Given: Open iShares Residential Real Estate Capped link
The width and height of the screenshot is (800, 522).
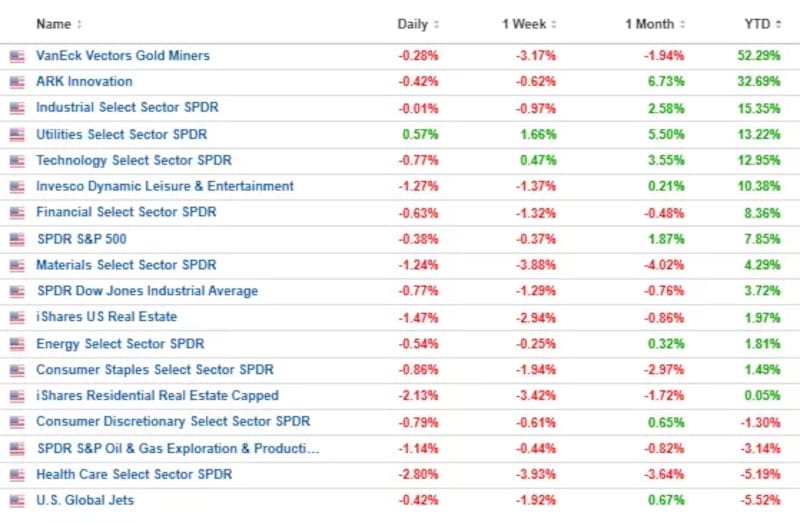Looking at the screenshot, I should 157,396.
